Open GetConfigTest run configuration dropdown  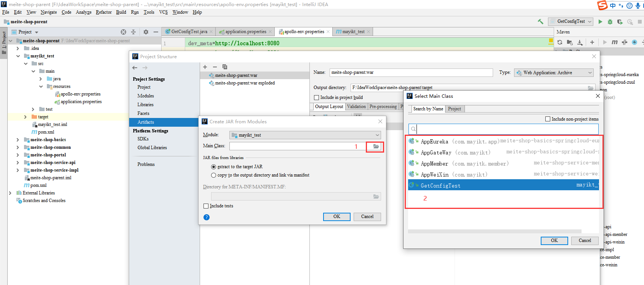(x=571, y=22)
